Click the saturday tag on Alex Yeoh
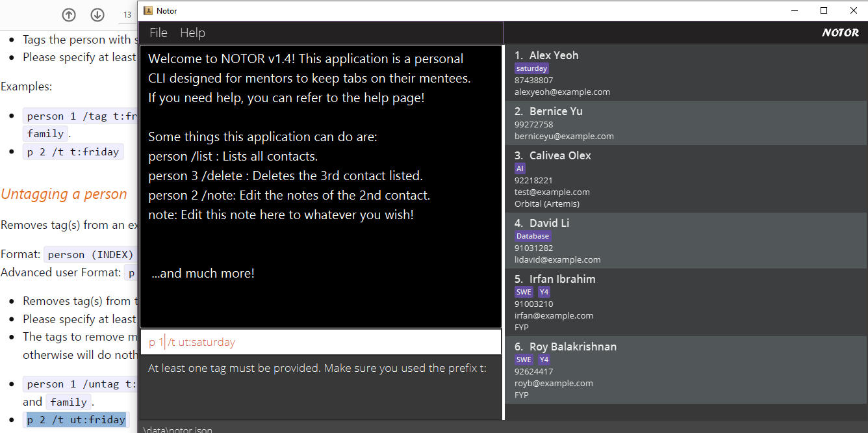 531,68
